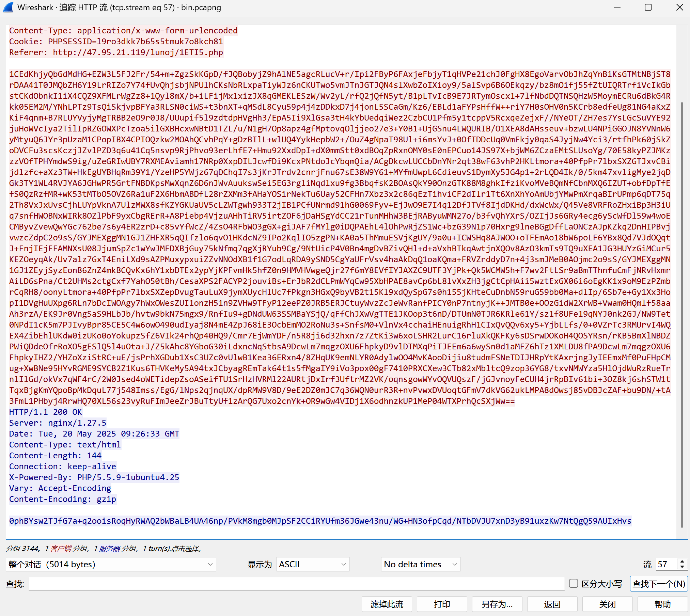Viewport: 690px width, 616px height.
Task: Open 帮助 help button
Action: tap(662, 604)
